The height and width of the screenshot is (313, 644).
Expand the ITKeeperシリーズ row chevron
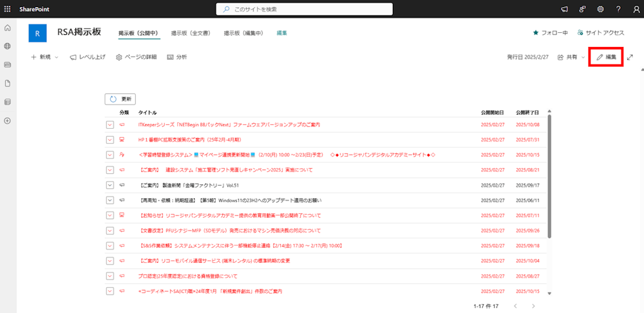[109, 125]
